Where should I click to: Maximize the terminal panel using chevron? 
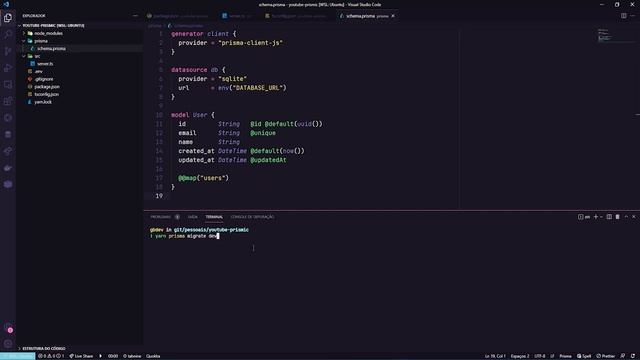coord(626,217)
